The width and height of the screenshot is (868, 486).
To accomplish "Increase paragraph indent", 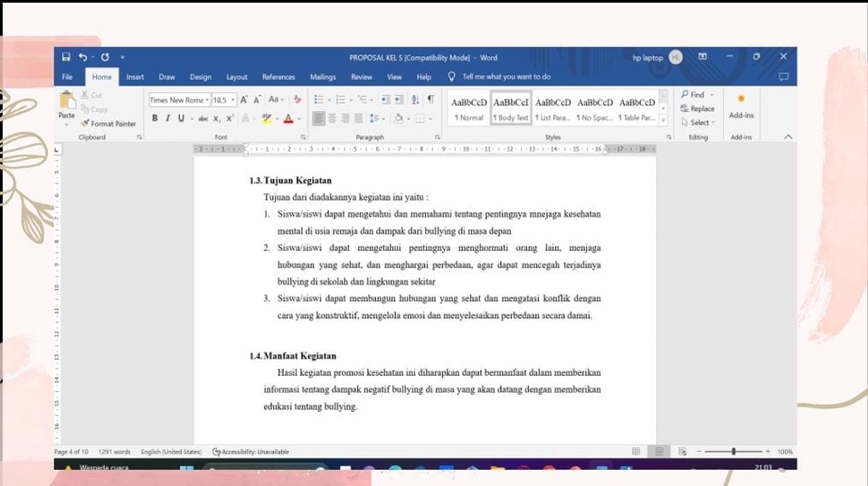I will point(399,100).
